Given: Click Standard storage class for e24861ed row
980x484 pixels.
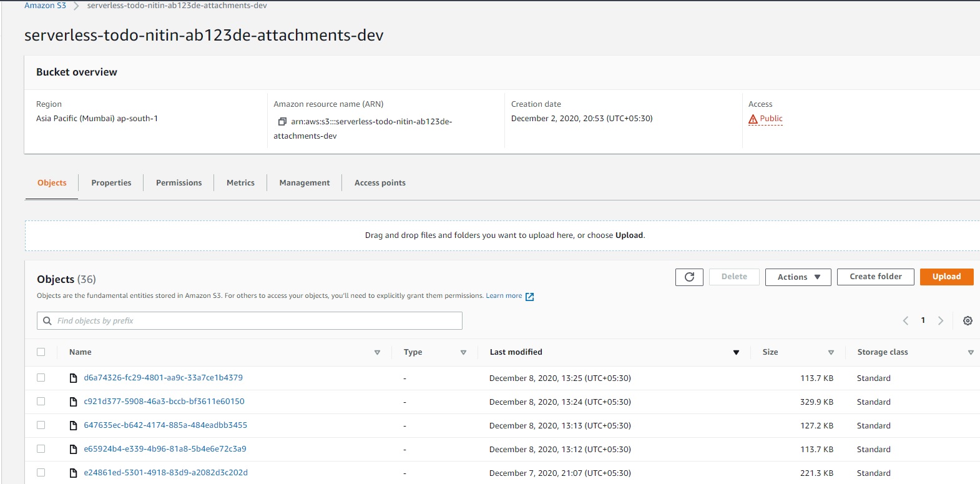Looking at the screenshot, I should [874, 473].
